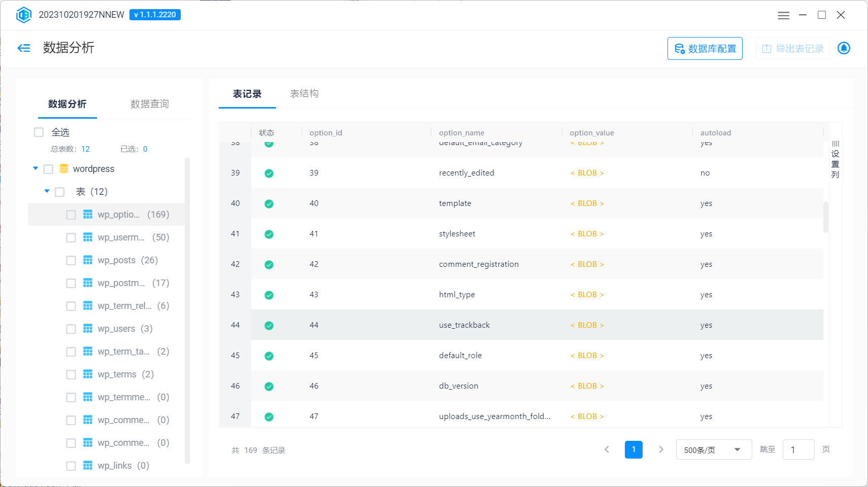Check the wp_posts (26) checkbox
Image resolution: width=868 pixels, height=487 pixels.
click(71, 260)
